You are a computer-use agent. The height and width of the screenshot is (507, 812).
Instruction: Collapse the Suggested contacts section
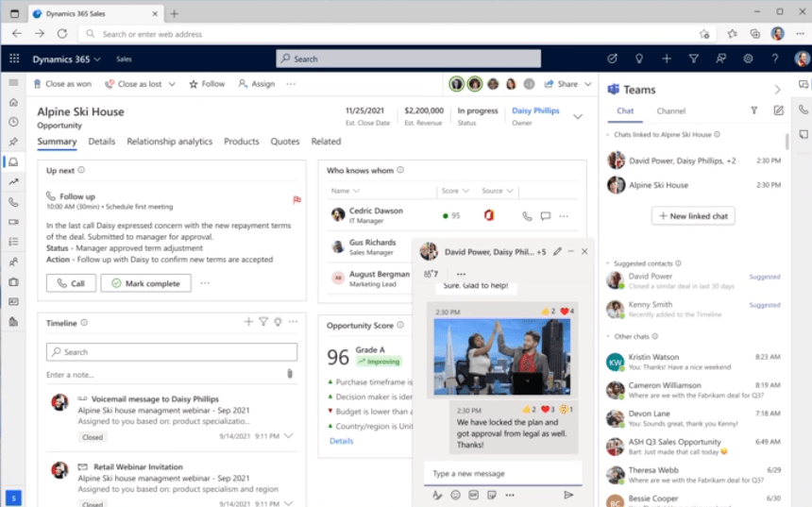[x=607, y=263]
